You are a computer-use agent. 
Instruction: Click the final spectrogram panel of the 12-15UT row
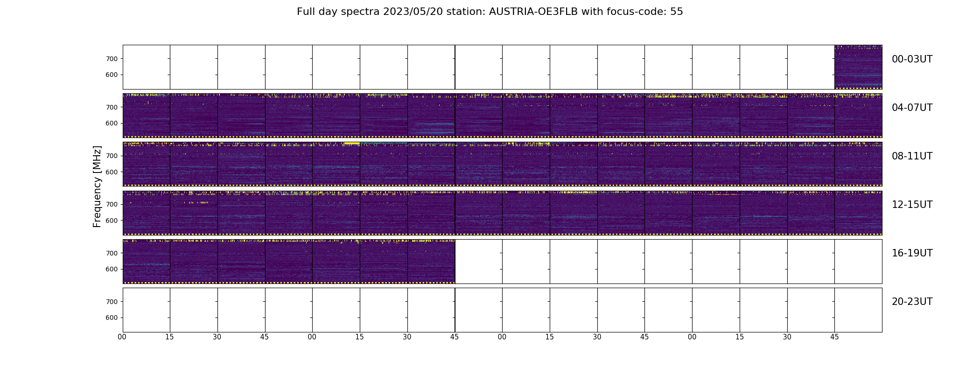858,213
